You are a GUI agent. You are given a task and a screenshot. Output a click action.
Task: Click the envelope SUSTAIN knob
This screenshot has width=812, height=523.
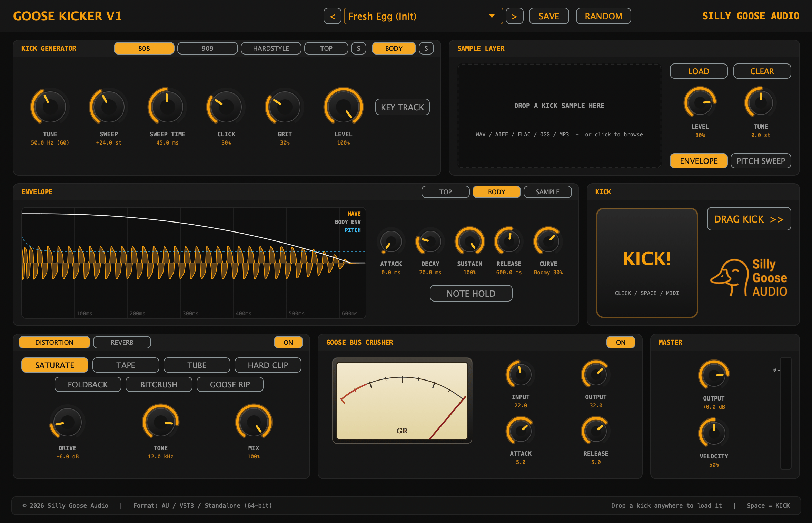(x=469, y=241)
